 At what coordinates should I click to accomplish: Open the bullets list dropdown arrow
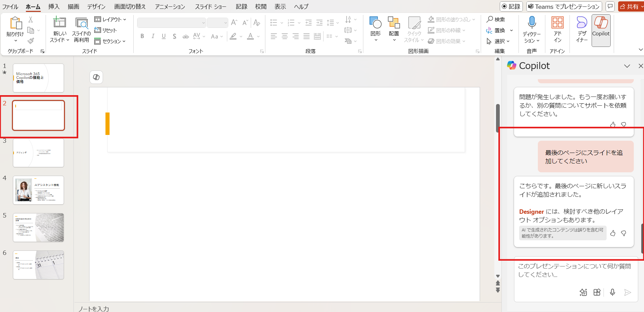pyautogui.click(x=282, y=23)
